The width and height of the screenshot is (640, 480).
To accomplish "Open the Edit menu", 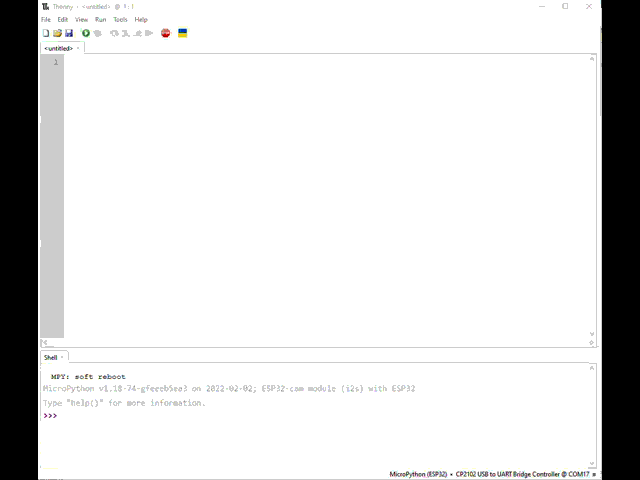I will coord(63,19).
